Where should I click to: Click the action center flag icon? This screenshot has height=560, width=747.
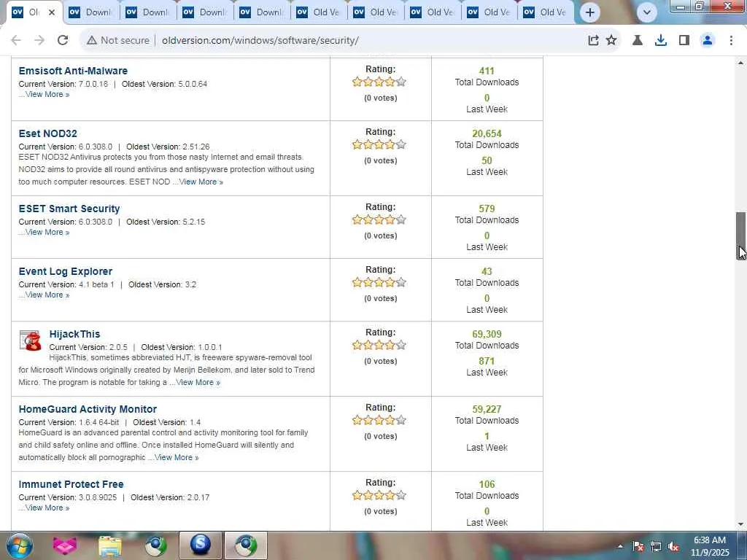point(638,547)
